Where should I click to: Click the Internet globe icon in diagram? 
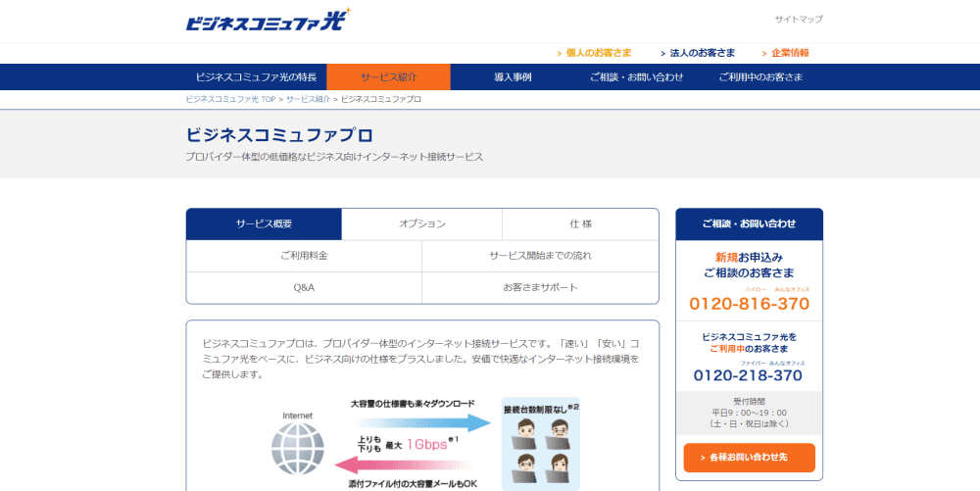tap(298, 449)
